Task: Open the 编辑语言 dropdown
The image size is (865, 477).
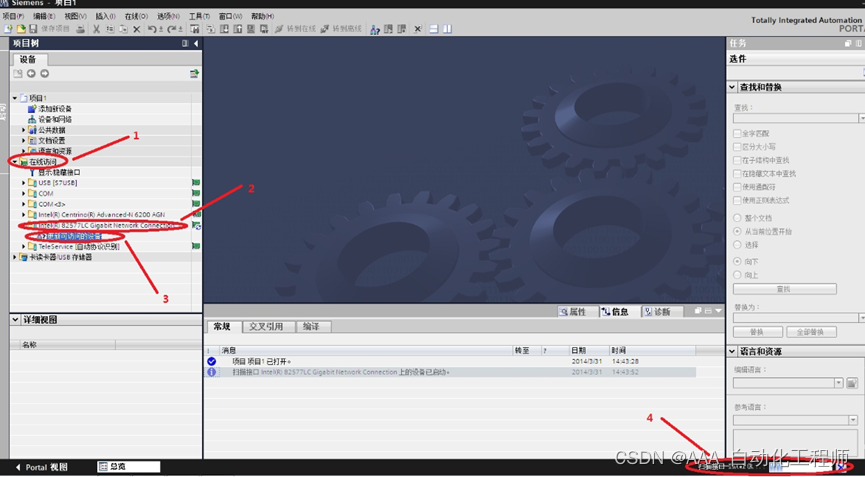Action: pos(839,383)
